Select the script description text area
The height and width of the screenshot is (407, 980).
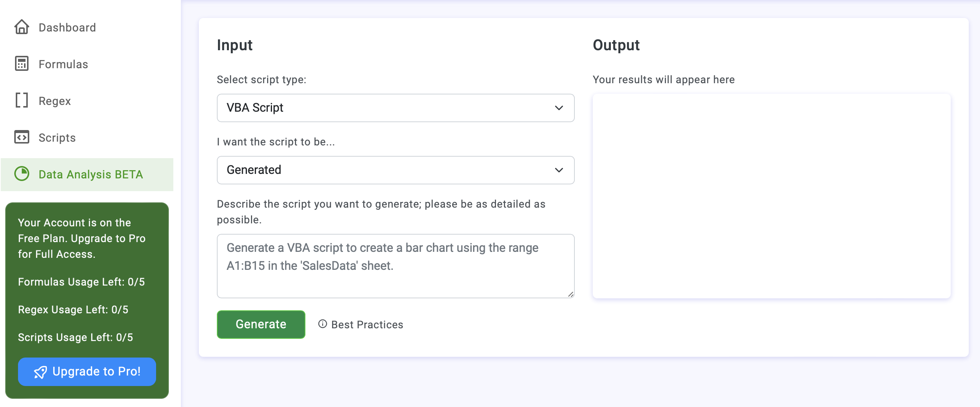point(395,266)
